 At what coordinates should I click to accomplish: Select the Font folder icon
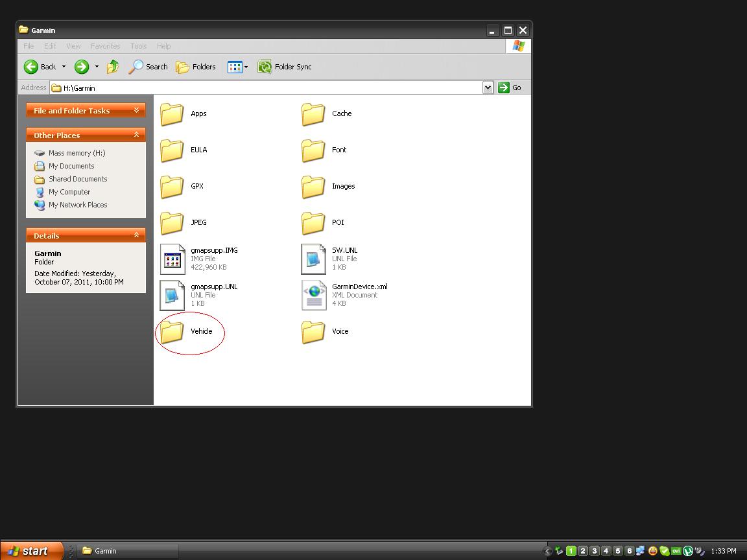pos(313,150)
